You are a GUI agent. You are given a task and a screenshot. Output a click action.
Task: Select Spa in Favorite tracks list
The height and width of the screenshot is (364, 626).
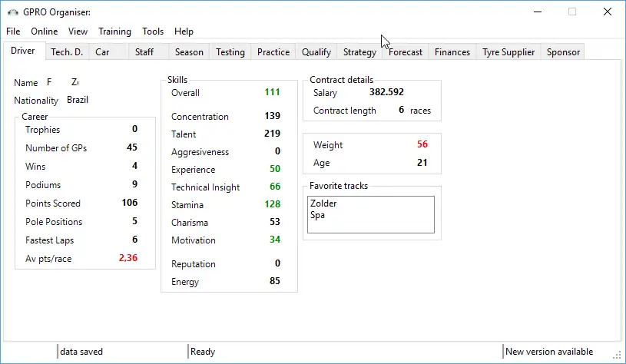click(x=318, y=215)
